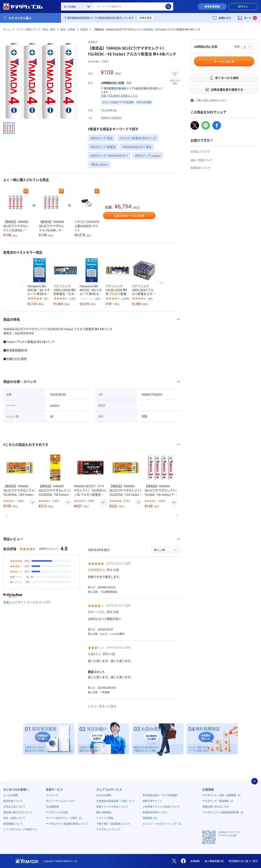261x868 pixels.
Task: Favorite the ¥108 YSLR6K/4S recommended item
Action: (174, 503)
